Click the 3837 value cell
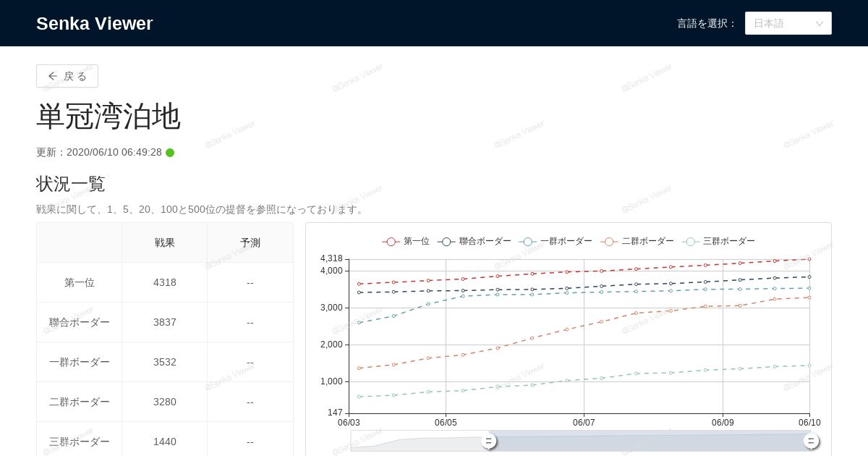The width and height of the screenshot is (868, 456). pyautogui.click(x=165, y=322)
